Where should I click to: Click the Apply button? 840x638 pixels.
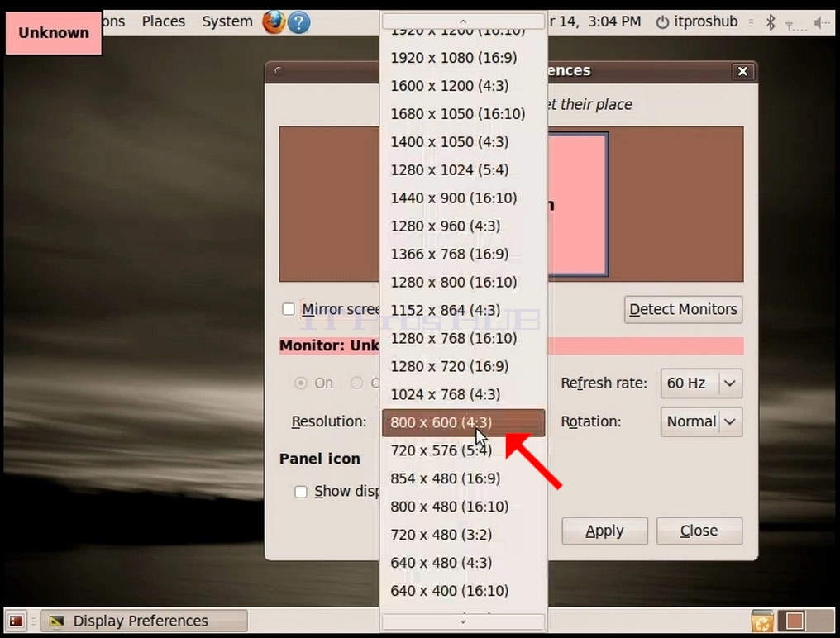click(x=604, y=531)
